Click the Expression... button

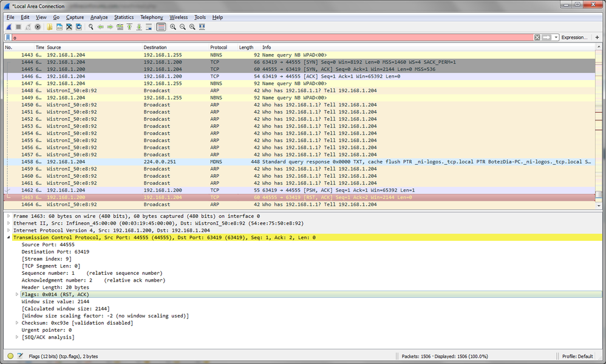pyautogui.click(x=574, y=38)
